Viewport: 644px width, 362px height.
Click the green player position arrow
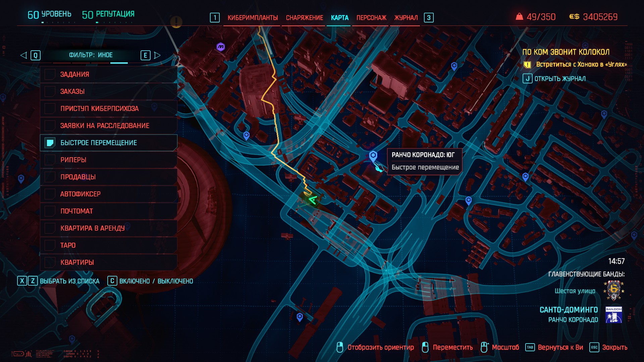click(x=312, y=200)
